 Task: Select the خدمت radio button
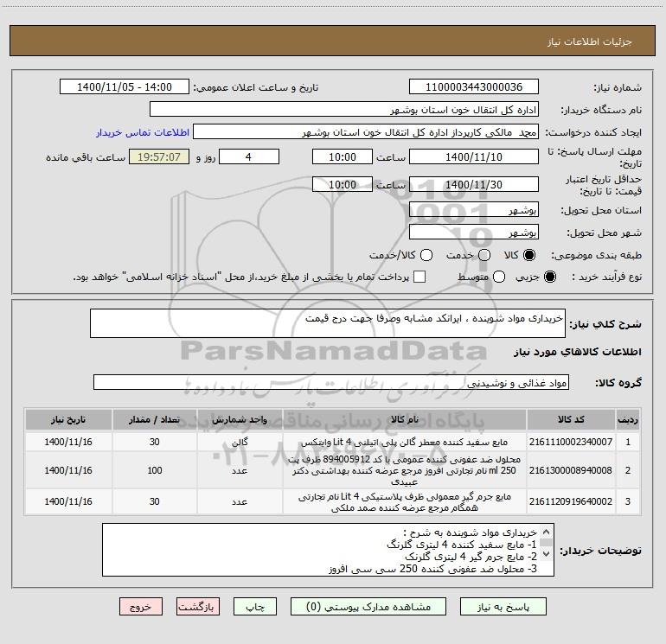pos(484,255)
